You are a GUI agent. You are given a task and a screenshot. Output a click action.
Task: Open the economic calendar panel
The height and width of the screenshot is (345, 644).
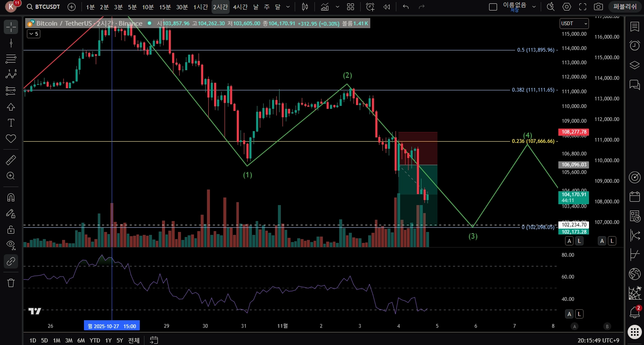(635, 197)
